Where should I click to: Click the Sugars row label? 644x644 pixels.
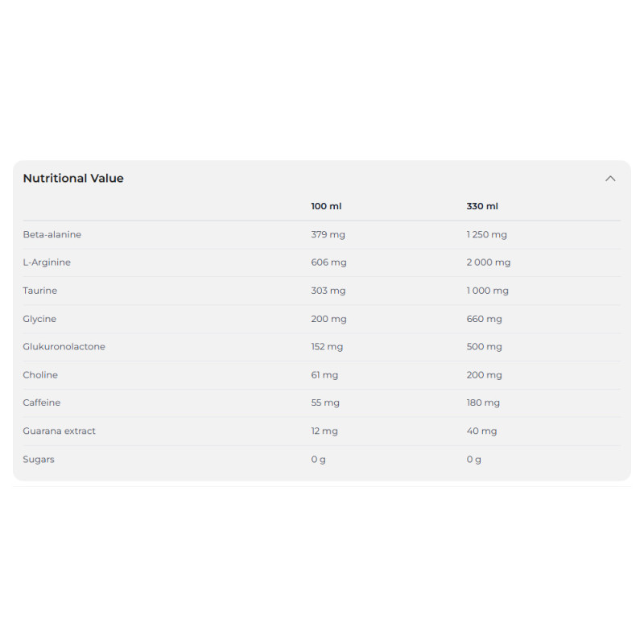tap(39, 459)
